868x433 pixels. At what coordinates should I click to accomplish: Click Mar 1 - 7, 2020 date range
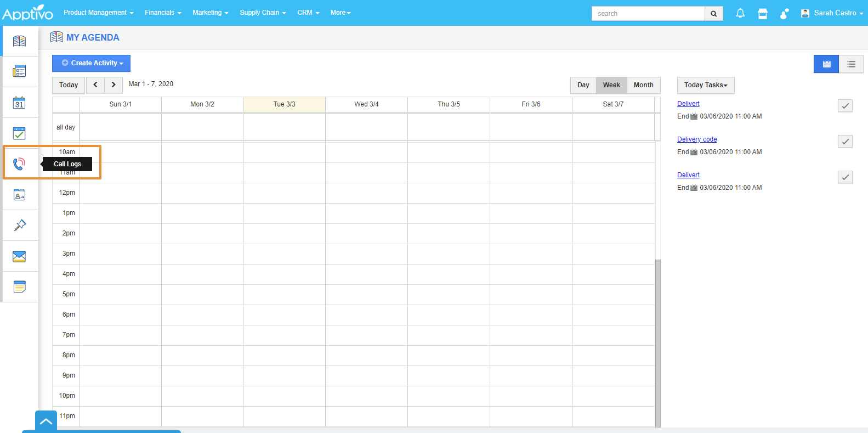(x=151, y=84)
